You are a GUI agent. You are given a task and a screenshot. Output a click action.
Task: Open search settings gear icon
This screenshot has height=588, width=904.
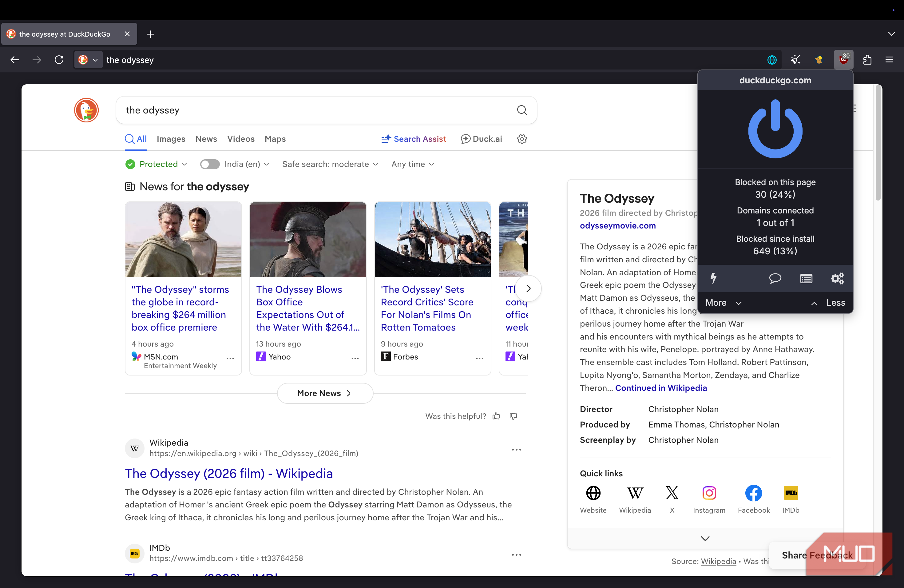[522, 139]
